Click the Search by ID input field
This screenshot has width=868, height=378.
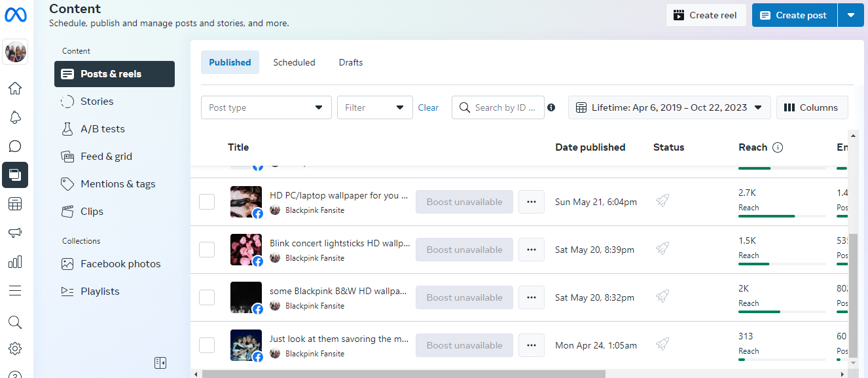(505, 107)
